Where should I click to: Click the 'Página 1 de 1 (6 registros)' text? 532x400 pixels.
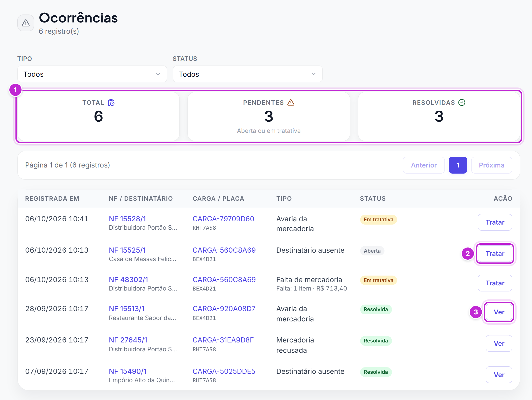click(68, 165)
